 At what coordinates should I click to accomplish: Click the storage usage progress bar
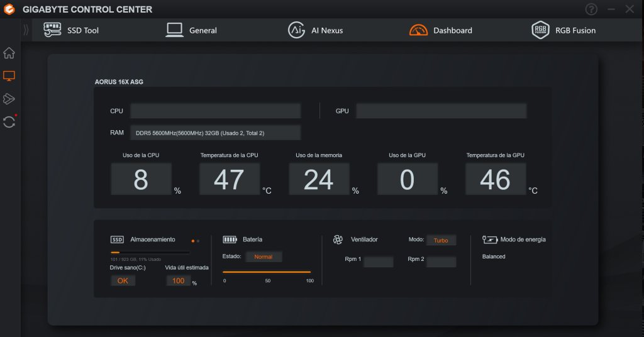coord(150,253)
